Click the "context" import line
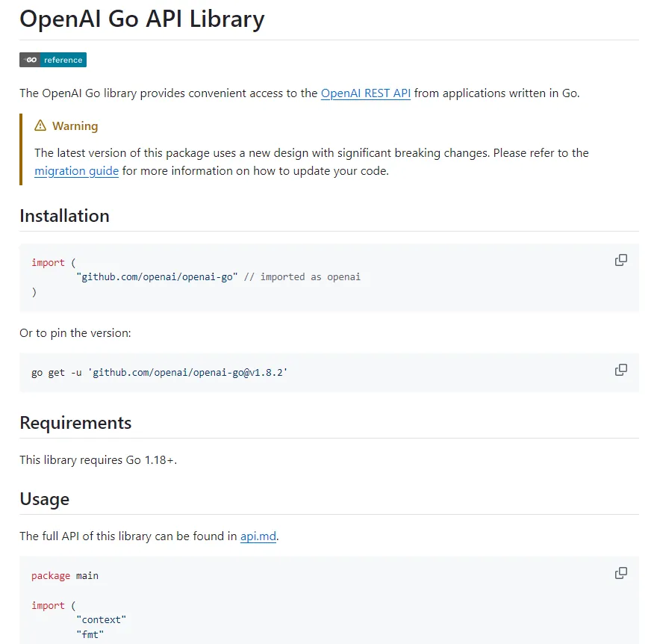Image resolution: width=657 pixels, height=644 pixels. 101,619
